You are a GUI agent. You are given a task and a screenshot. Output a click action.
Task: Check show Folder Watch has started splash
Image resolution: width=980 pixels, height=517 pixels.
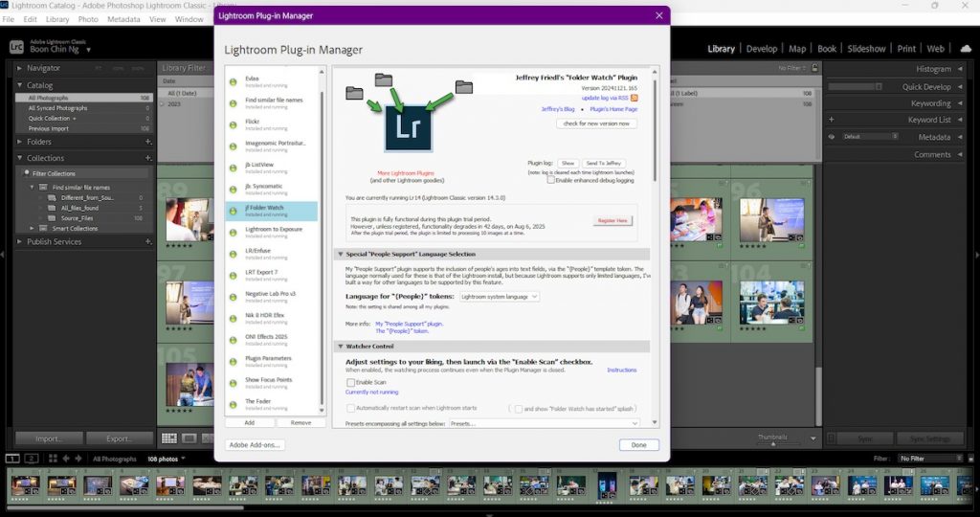(518, 408)
